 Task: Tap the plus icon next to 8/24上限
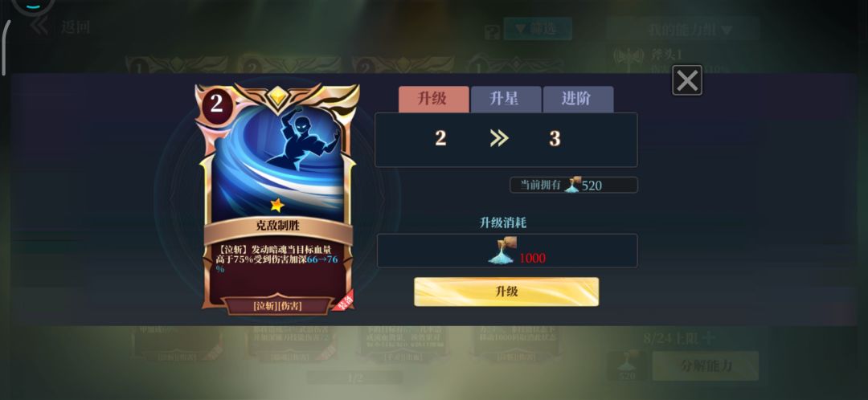point(709,337)
